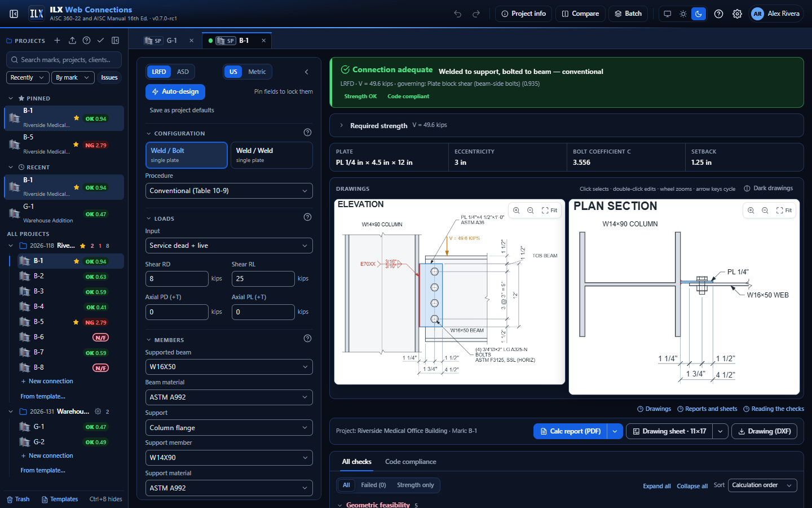Zoom in on the Plan Section drawing
The width and height of the screenshot is (812, 508).
pyautogui.click(x=751, y=211)
